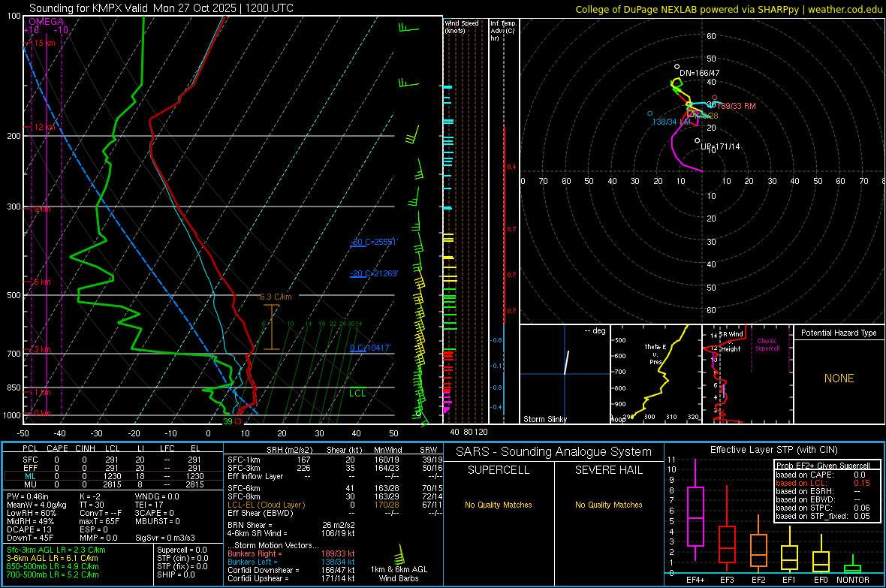Click the '1km & 6km AGL Wind Barbs' label
Image resolution: width=886 pixels, height=588 pixels.
tap(399, 574)
